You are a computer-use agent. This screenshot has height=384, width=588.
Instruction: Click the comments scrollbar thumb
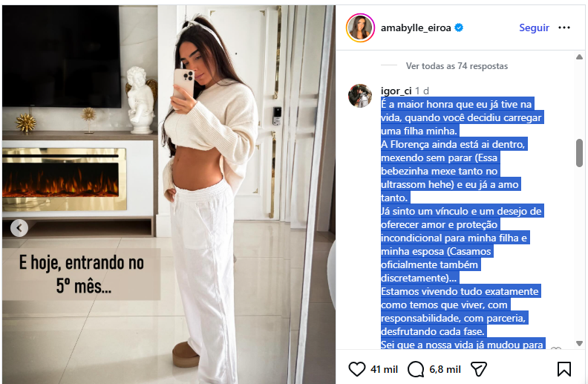pos(579,153)
